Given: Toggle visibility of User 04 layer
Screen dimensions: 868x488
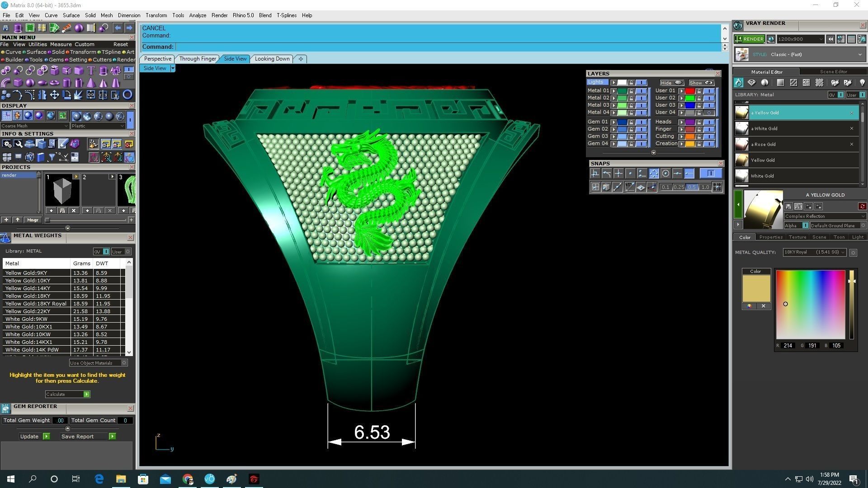Looking at the screenshot, I should pos(709,113).
